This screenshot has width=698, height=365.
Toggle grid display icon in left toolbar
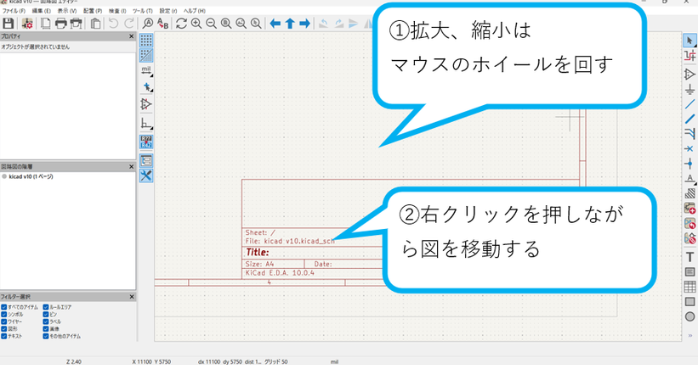pos(146,40)
